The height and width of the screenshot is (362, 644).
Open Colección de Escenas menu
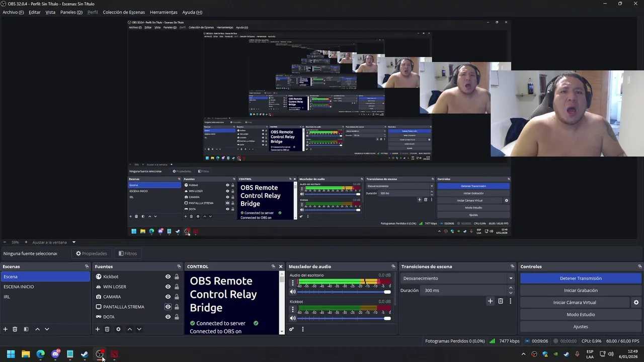124,12
